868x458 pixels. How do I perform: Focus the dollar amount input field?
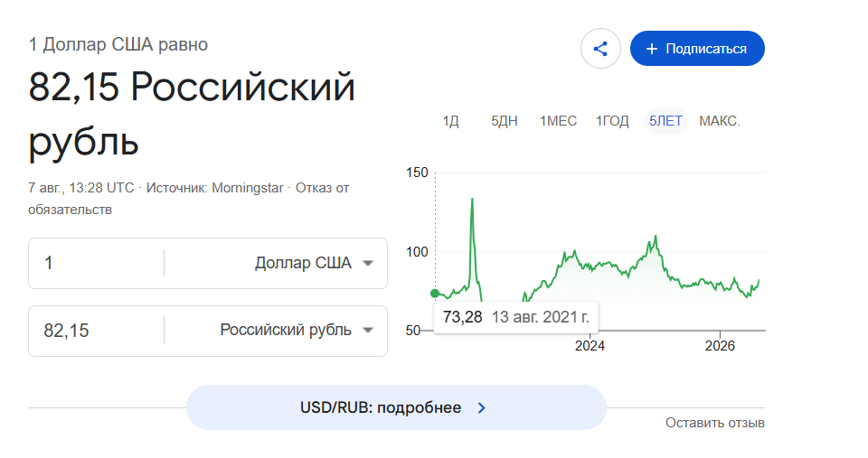[x=97, y=263]
